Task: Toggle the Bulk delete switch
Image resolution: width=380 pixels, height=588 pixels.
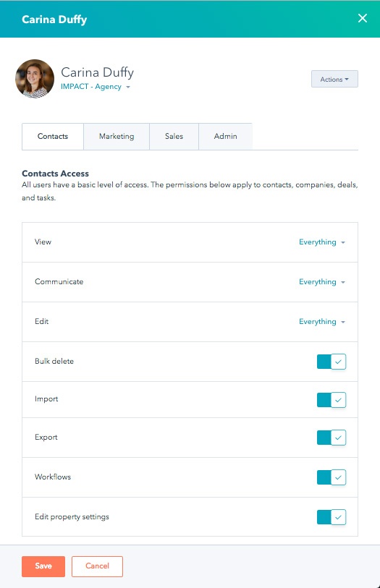Action: 332,362
